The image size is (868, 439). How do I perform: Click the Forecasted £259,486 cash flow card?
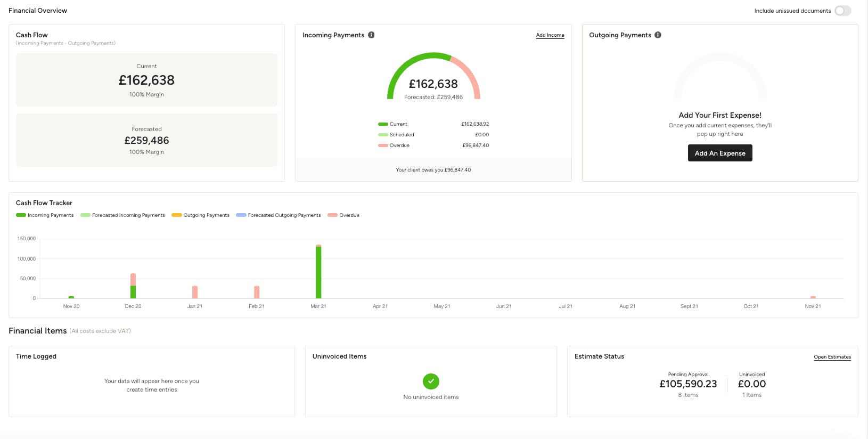pos(146,140)
